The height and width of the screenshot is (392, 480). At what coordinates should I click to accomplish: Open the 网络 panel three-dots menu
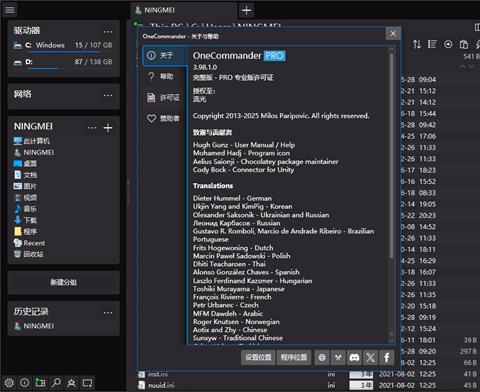108,95
